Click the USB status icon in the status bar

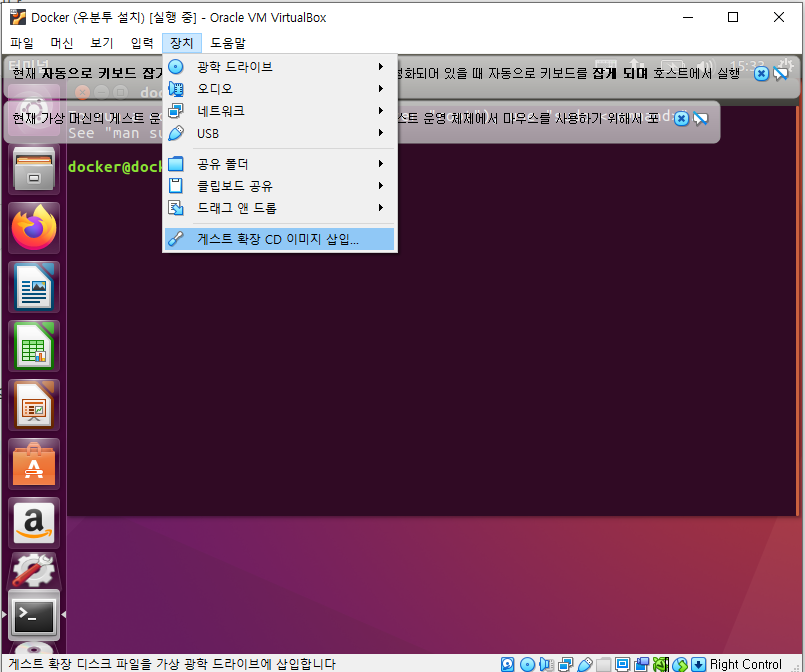pos(585,664)
